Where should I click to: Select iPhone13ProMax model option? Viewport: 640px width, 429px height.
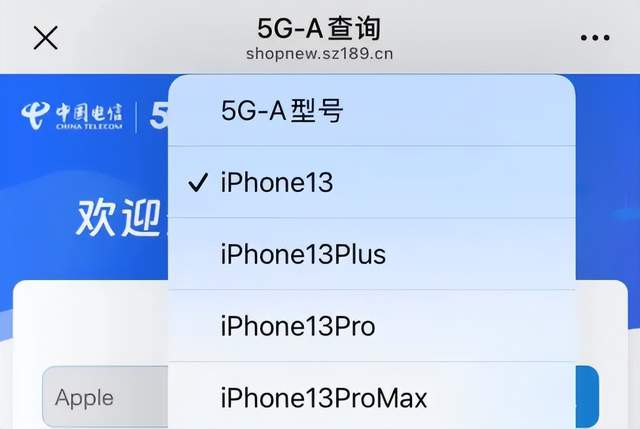(x=371, y=396)
